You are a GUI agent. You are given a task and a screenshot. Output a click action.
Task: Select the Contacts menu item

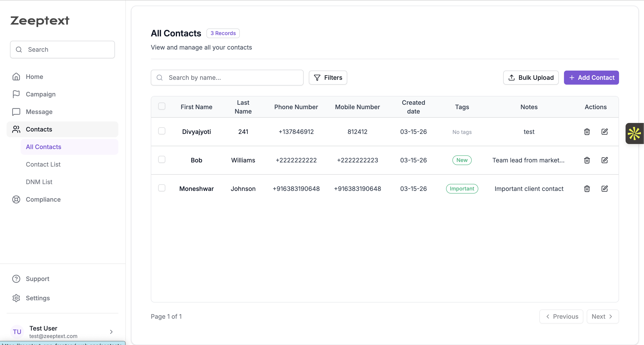[x=62, y=129]
